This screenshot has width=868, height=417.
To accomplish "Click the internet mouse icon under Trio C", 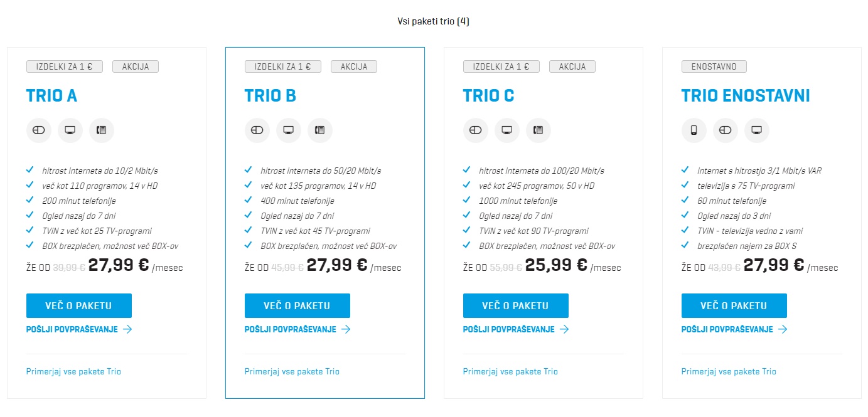I will click(x=476, y=130).
